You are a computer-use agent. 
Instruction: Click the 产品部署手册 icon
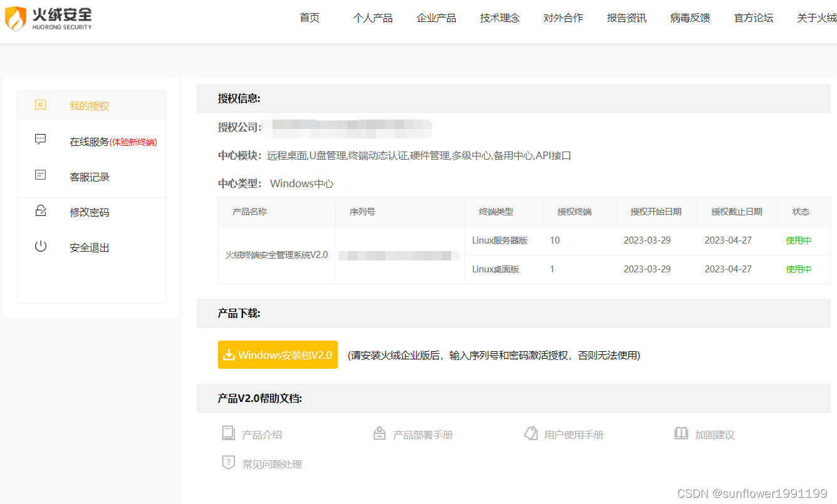point(379,433)
